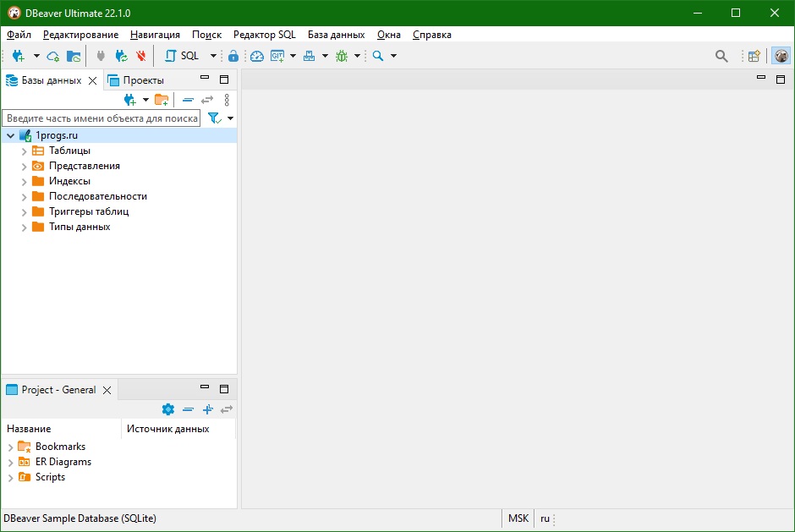Click the MSK timezone status entry
The height and width of the screenshot is (532, 795).
pyautogui.click(x=518, y=518)
